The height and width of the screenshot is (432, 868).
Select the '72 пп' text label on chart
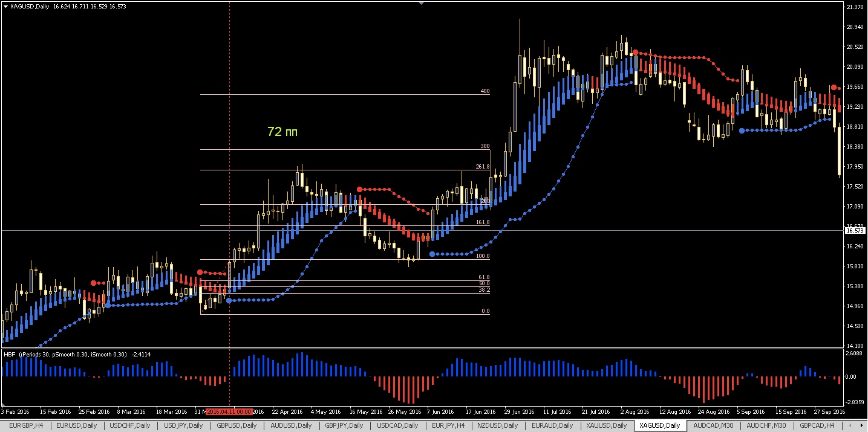282,131
